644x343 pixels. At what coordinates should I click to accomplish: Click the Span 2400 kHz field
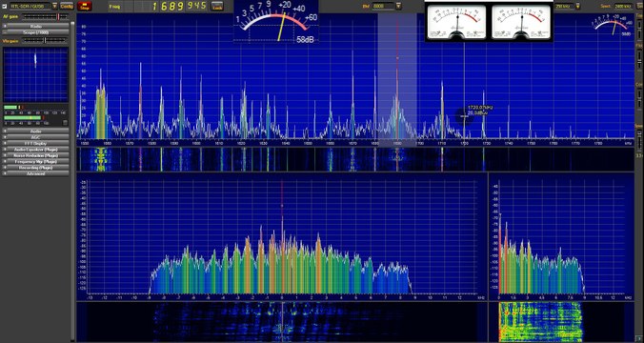(623, 6)
